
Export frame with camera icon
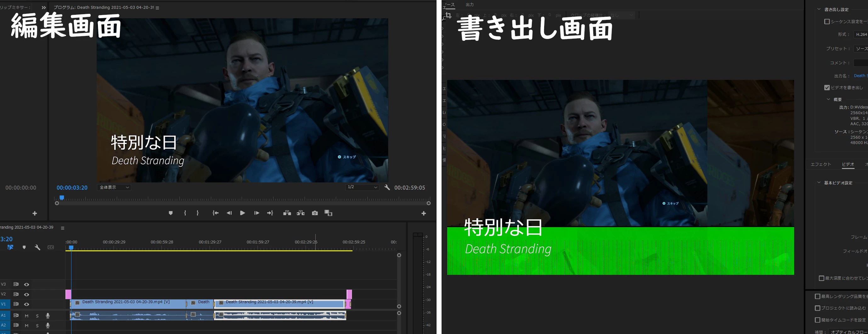coord(315,213)
